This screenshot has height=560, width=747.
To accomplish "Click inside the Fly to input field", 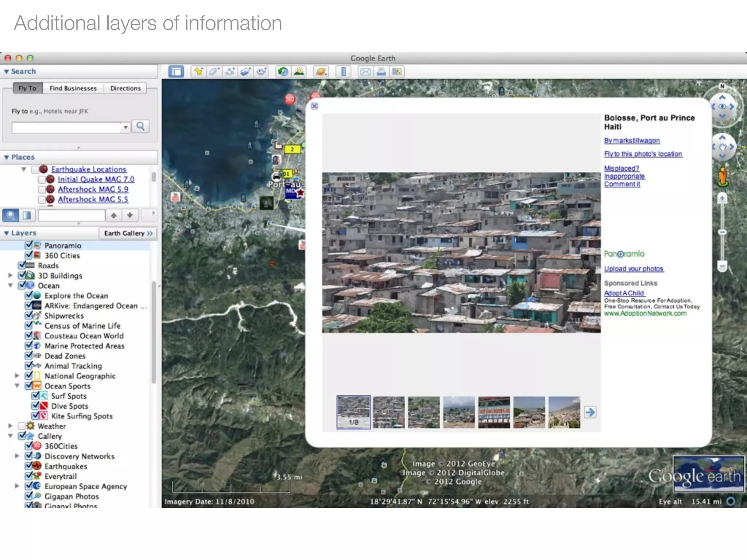I will (67, 127).
